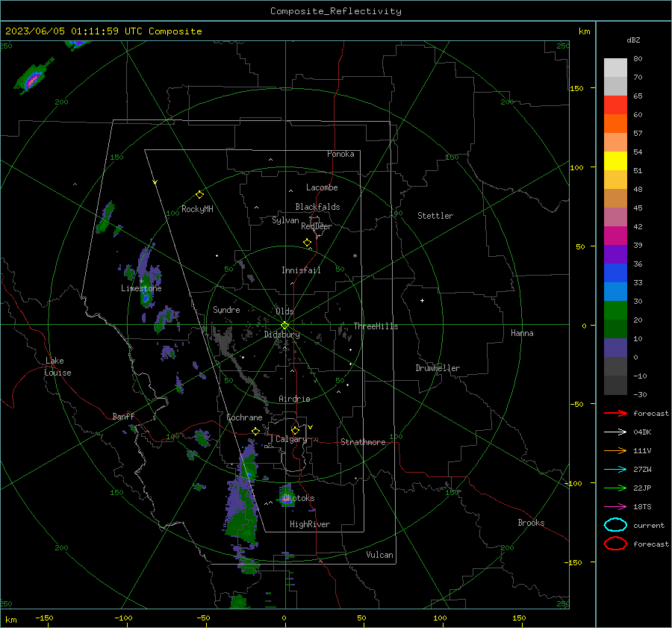
Task: Click the red forecast ellipse legend icon
Action: pos(615,544)
